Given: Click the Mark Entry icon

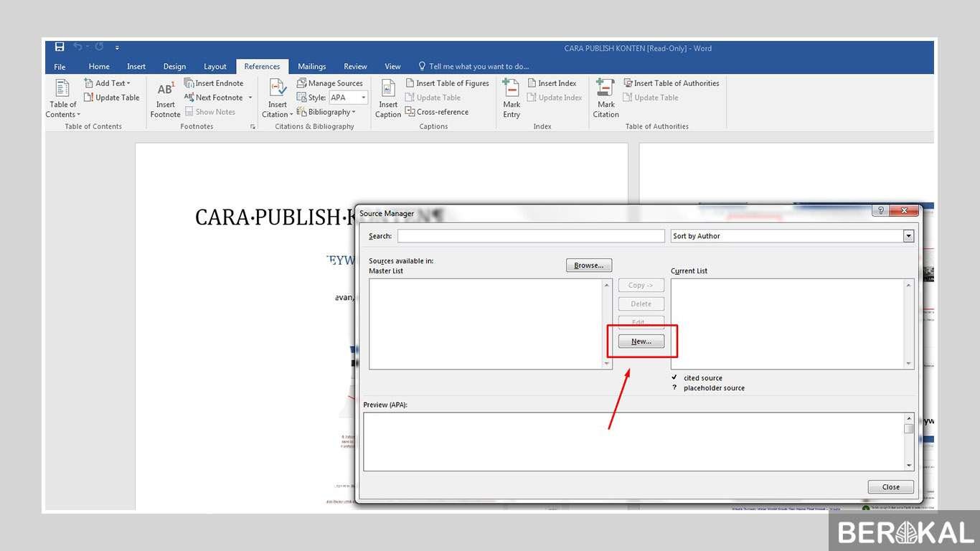Looking at the screenshot, I should coord(511,88).
